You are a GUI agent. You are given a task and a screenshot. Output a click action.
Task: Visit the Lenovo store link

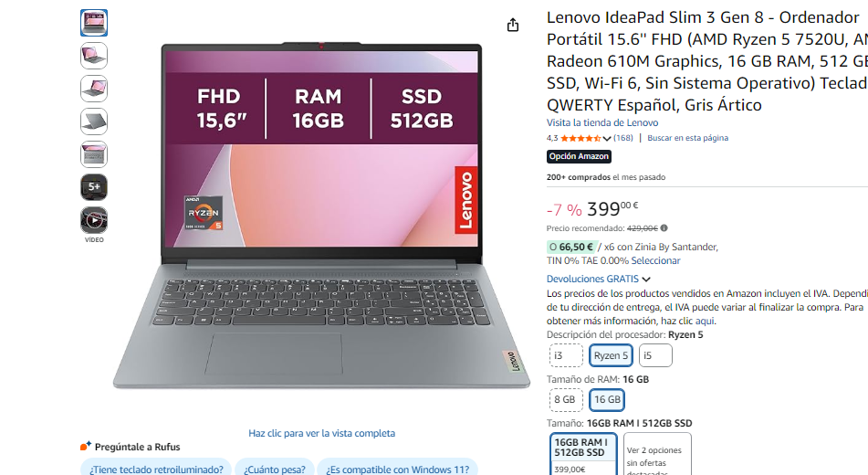(602, 122)
